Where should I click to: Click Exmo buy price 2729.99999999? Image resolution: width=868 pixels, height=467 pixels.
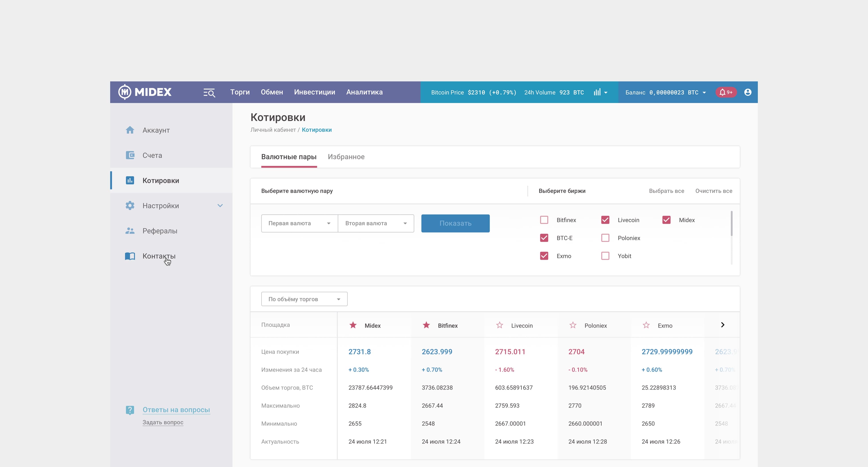coord(667,352)
